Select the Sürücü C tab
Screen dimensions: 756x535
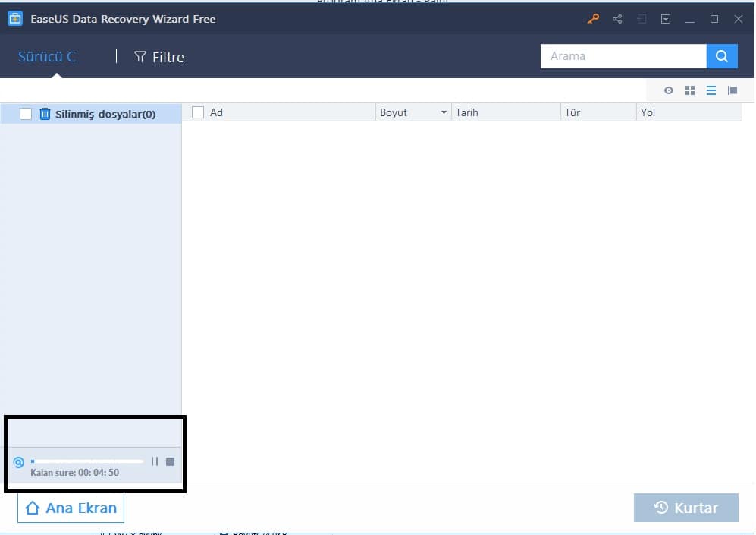[x=47, y=57]
